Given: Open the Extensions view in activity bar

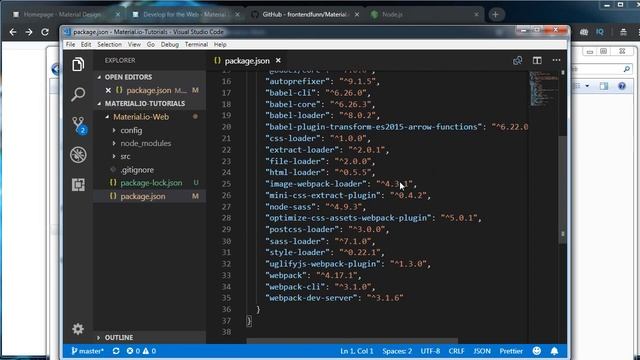Looking at the screenshot, I should coord(78,184).
